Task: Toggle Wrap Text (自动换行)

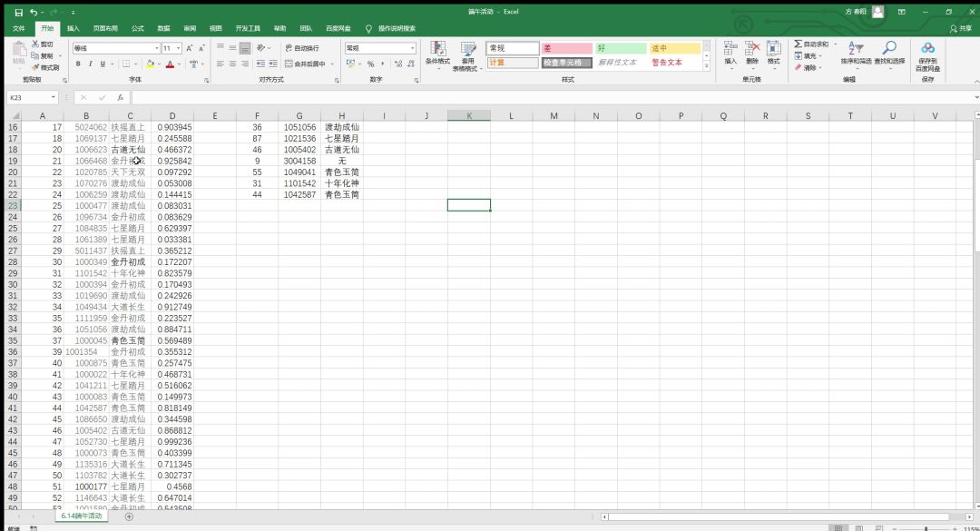Action: tap(301, 48)
